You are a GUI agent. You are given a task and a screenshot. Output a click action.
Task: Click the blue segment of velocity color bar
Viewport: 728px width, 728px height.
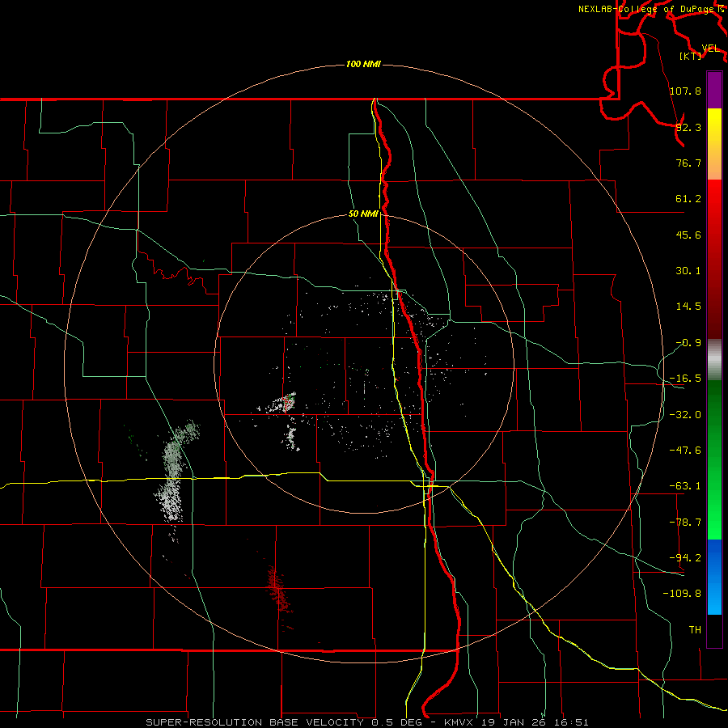714,577
